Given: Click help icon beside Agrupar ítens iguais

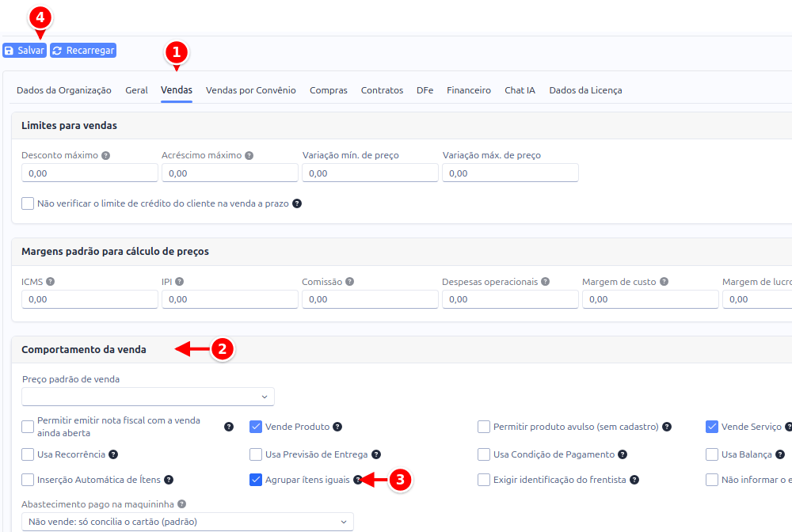Looking at the screenshot, I should coord(358,480).
